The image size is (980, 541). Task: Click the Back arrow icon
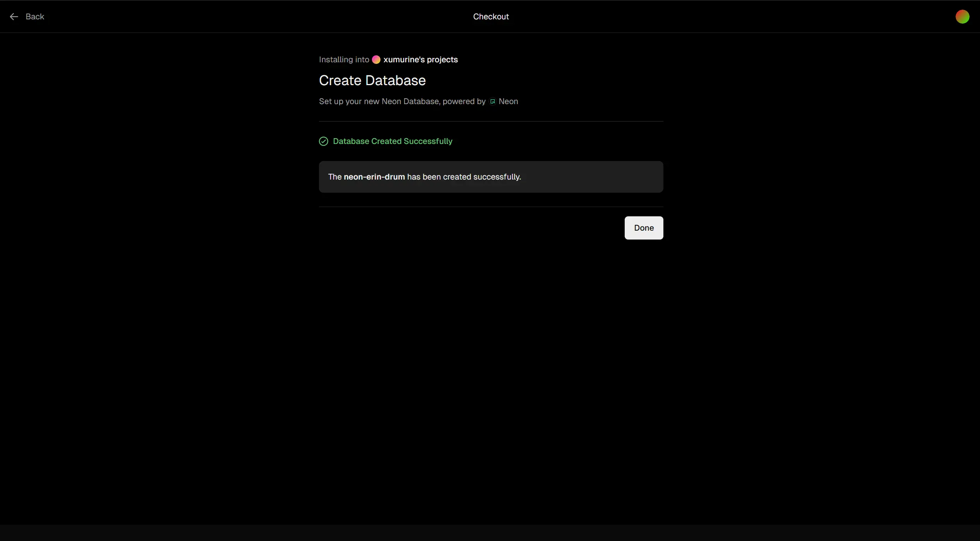pyautogui.click(x=14, y=17)
